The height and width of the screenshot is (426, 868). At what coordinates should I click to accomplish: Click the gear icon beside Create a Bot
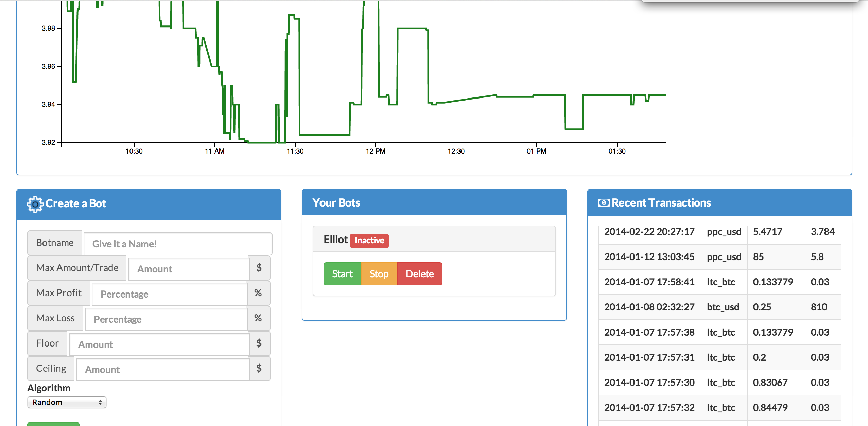point(35,204)
